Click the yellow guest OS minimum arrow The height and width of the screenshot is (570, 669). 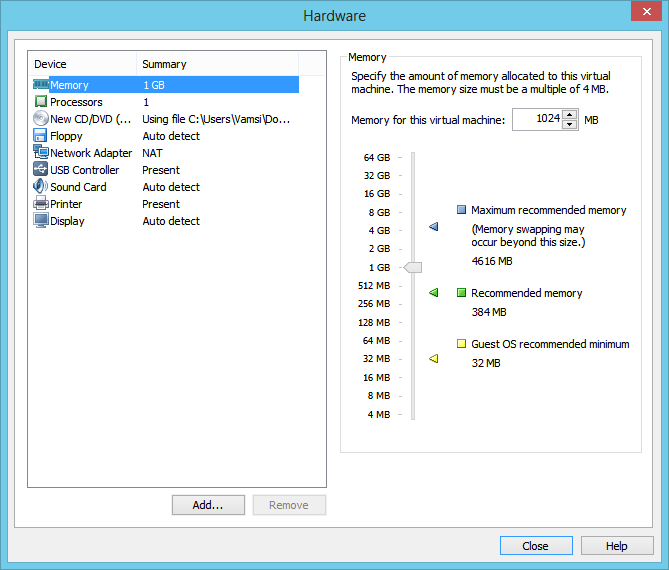click(433, 358)
